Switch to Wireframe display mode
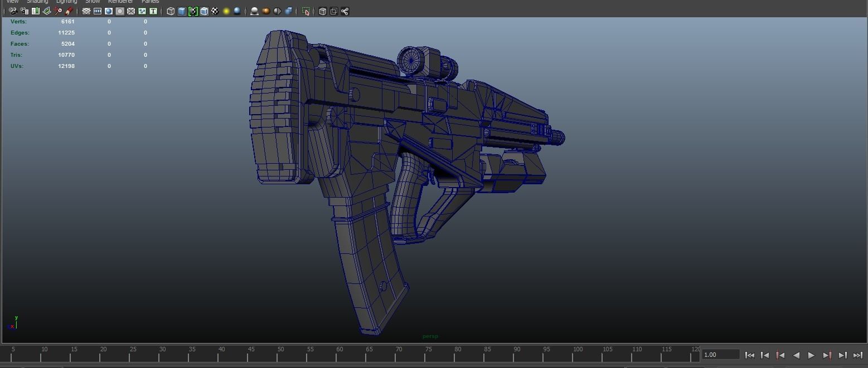 171,11
